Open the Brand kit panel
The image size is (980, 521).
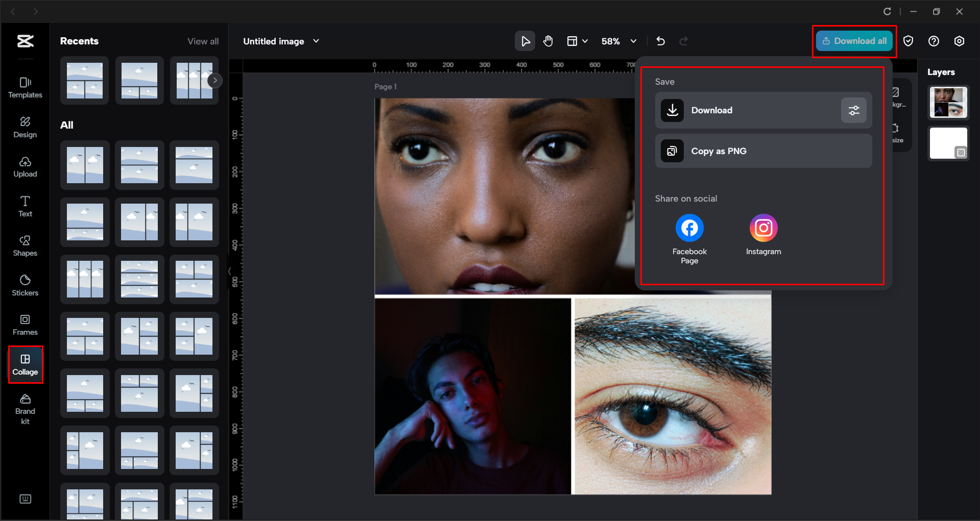tap(25, 408)
